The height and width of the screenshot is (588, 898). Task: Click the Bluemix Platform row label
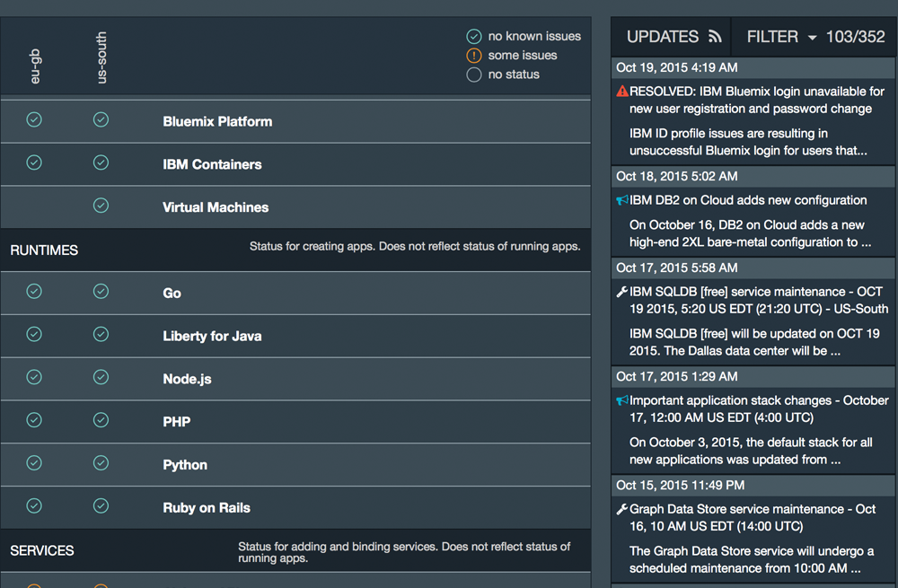pos(217,121)
